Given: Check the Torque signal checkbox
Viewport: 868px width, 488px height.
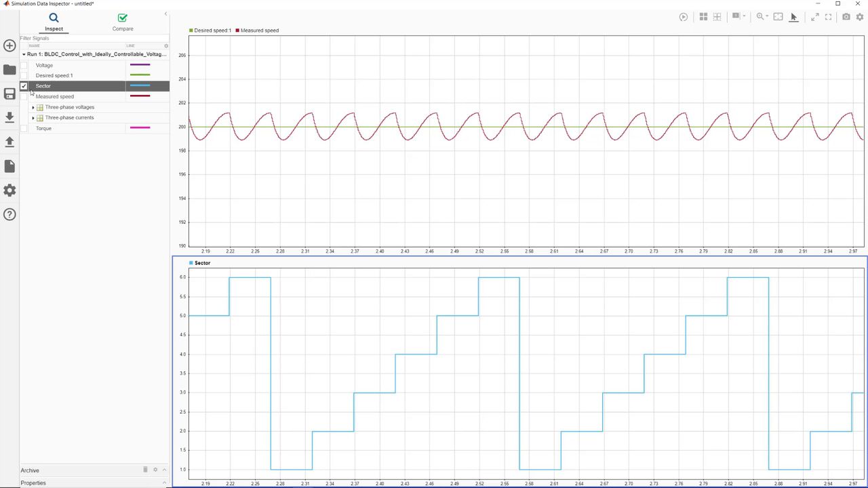Looking at the screenshot, I should coord(24,128).
